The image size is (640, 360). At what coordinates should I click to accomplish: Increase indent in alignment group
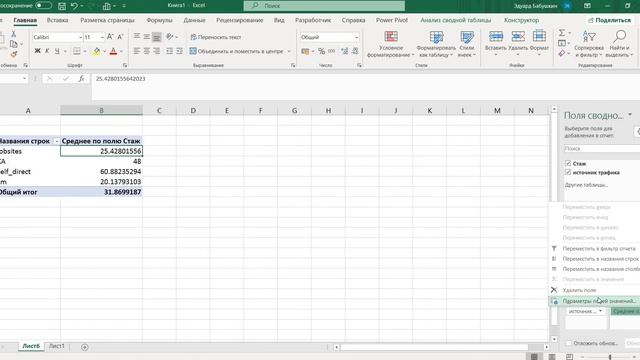[x=179, y=51]
